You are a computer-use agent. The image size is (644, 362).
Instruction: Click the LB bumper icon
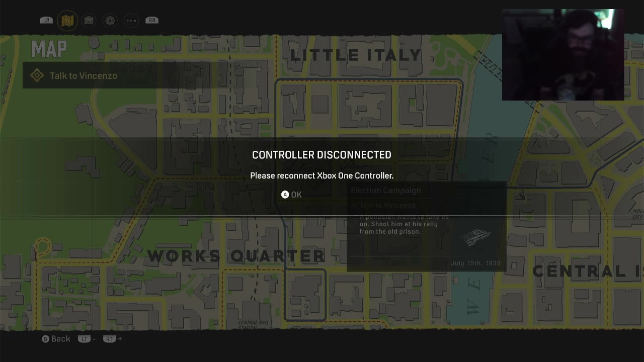[46, 21]
